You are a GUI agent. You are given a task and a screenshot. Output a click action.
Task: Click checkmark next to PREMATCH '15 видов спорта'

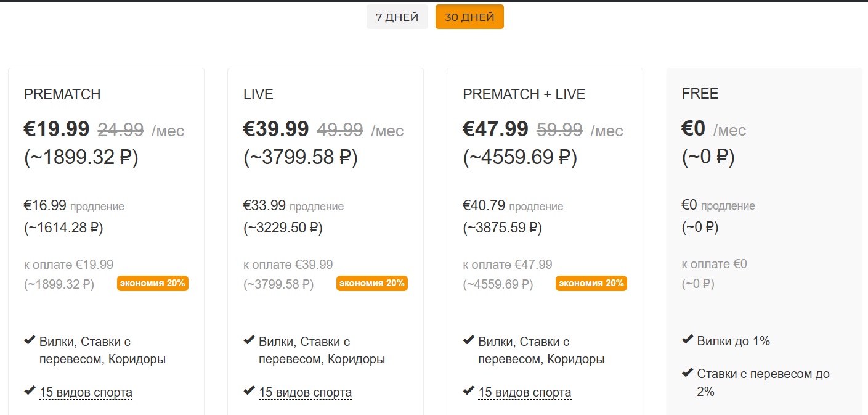point(30,391)
